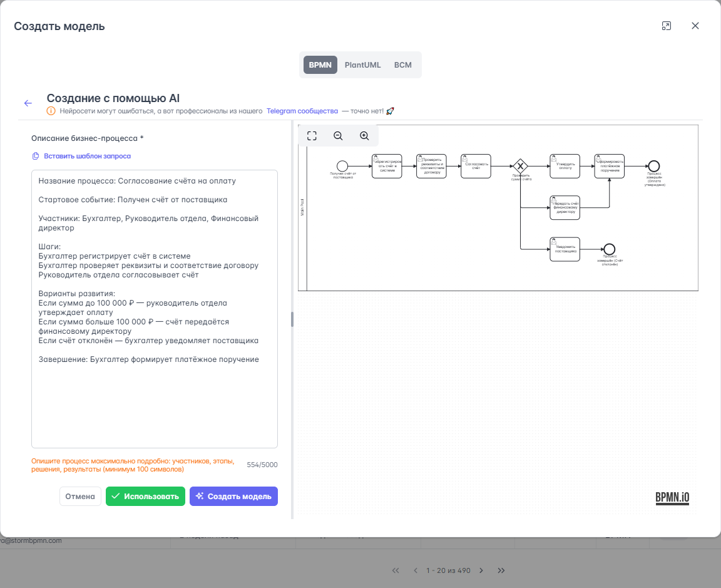Click the fit-to-viewport icon above the diagram

312,136
